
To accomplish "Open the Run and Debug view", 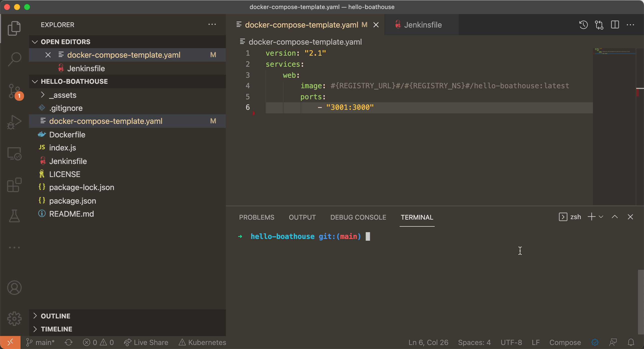I will [x=14, y=122].
